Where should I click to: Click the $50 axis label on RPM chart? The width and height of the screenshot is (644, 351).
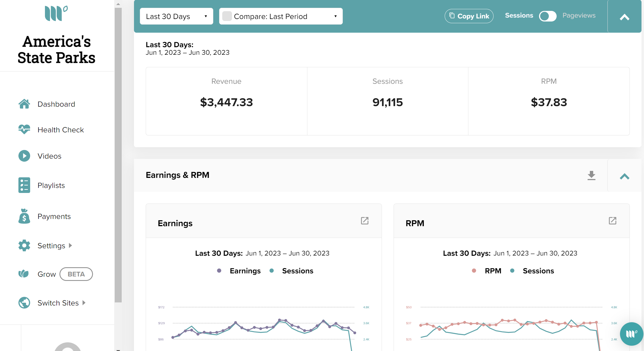tap(409, 307)
